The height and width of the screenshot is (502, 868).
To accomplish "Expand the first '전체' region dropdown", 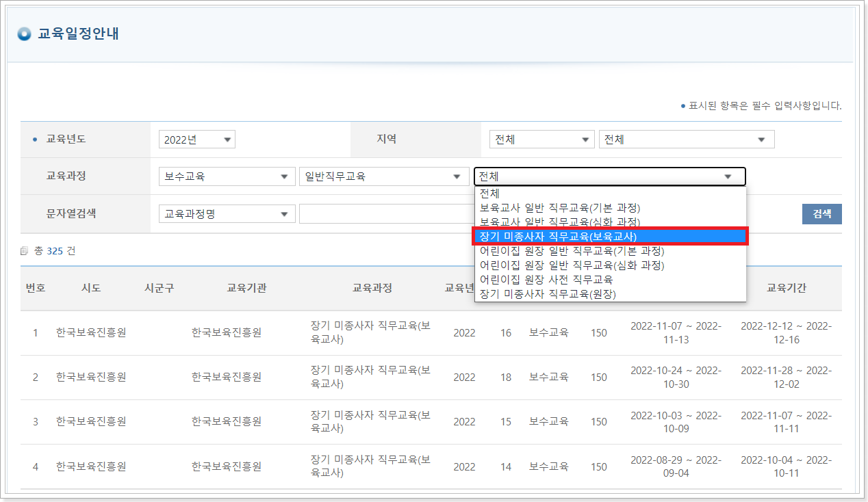I will 541,139.
